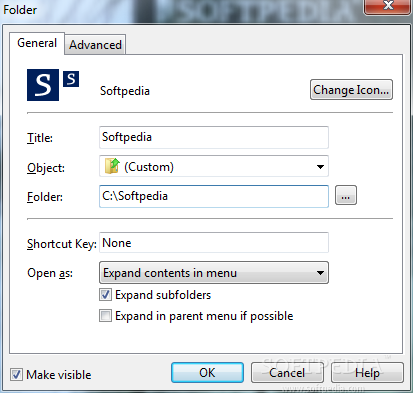Switch to the Advanced tab
The height and width of the screenshot is (393, 413).
95,44
